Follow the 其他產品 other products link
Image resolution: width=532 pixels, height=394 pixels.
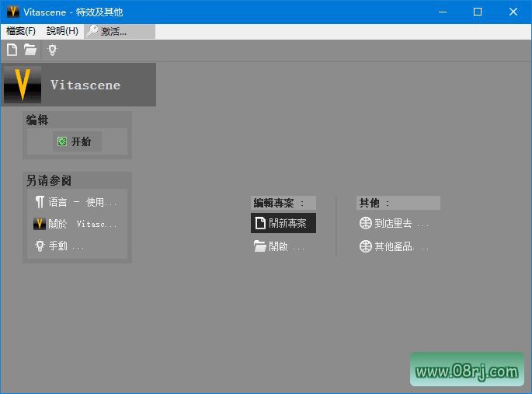pyautogui.click(x=394, y=247)
